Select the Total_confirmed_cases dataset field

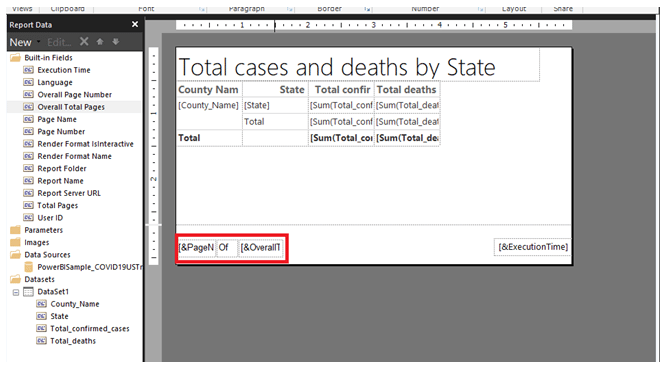click(90, 329)
